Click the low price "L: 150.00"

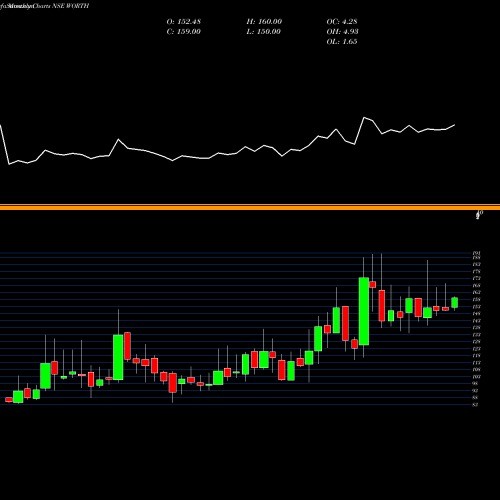(x=264, y=32)
